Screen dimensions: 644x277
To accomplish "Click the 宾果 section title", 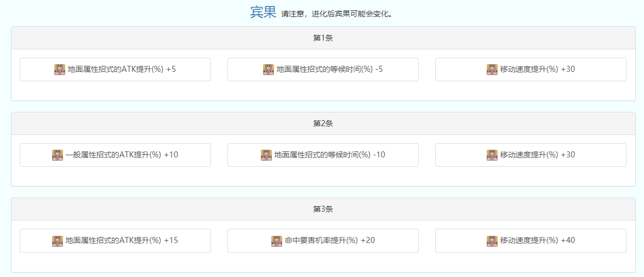I will [x=263, y=12].
